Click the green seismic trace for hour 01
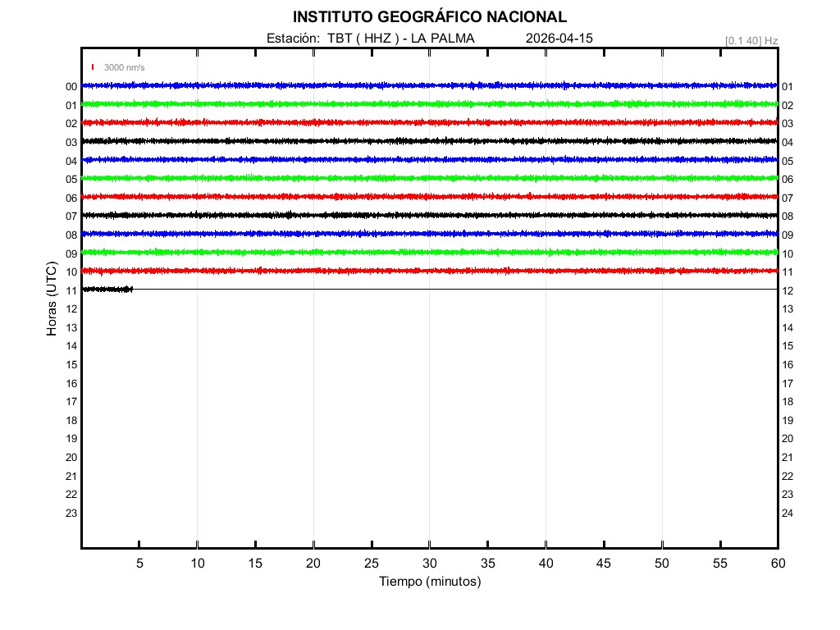Viewport: 840px width, 630px height. tap(429, 104)
